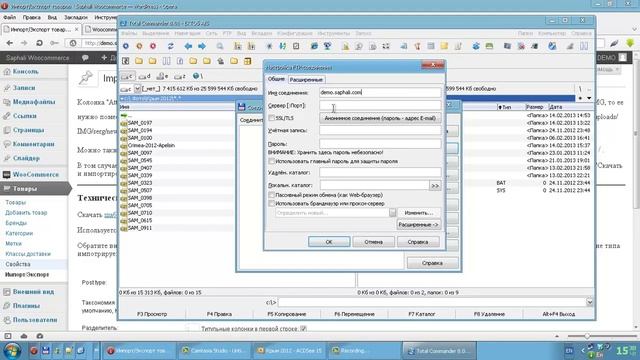Click the pinned save disk icon on taskbar
Image resolution: width=640 pixels, height=360 pixels.
coord(45,350)
